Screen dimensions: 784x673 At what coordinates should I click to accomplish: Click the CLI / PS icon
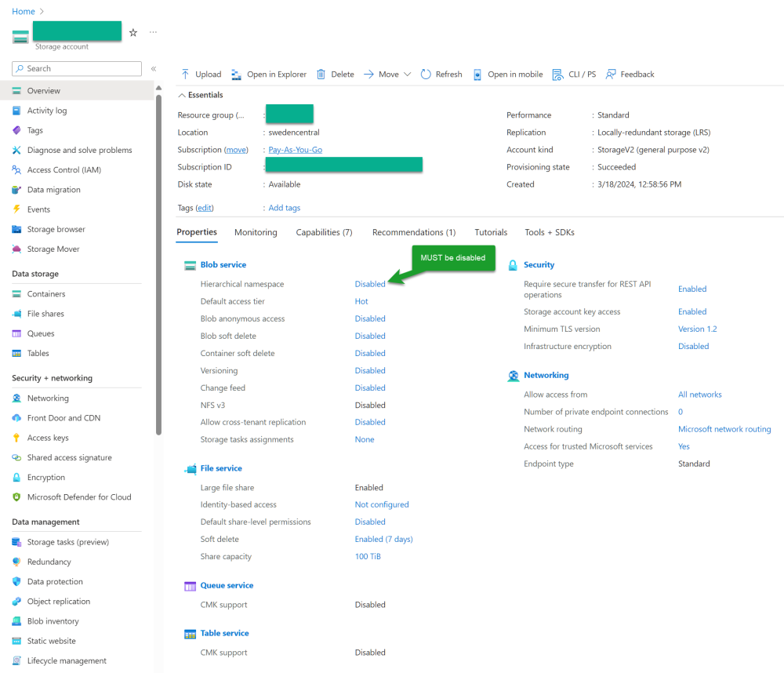(x=557, y=75)
